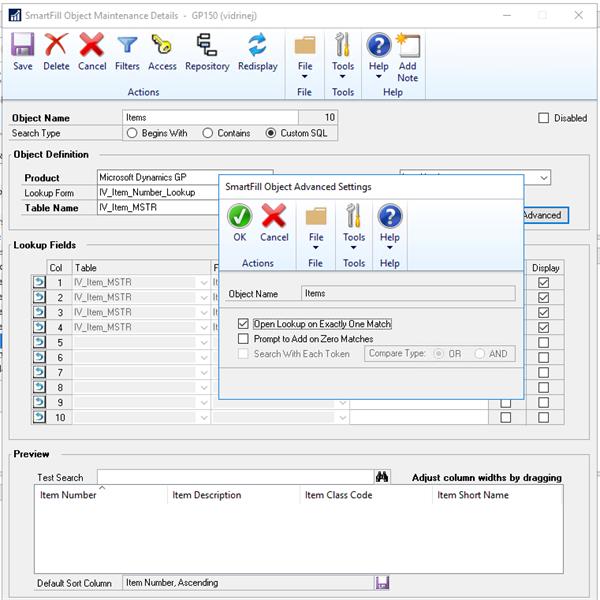The height and width of the screenshot is (600, 600).
Task: Open the Access keys icon
Action: pyautogui.click(x=162, y=52)
